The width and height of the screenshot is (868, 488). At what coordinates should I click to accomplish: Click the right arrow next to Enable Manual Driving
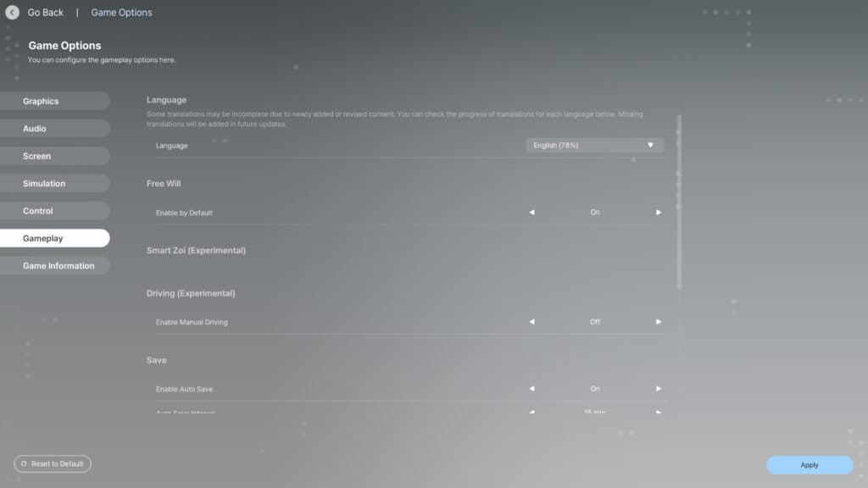coord(659,322)
